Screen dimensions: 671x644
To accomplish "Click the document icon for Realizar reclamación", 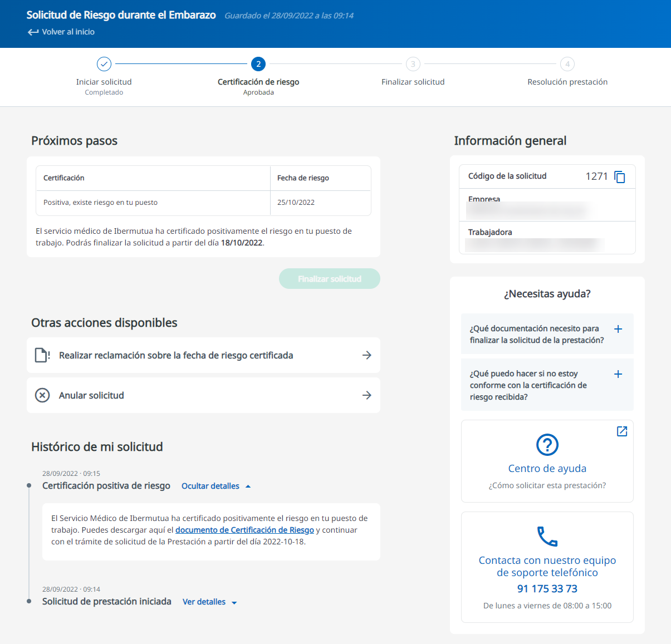I will [42, 355].
